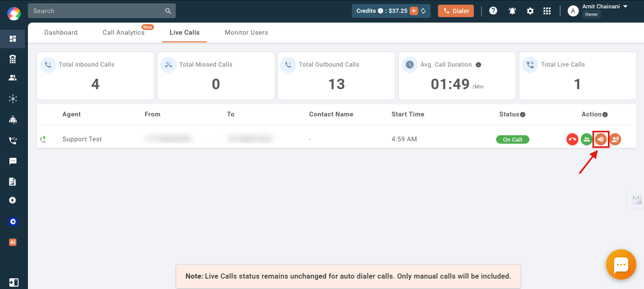
Task: Click the Action column info icon
Action: tap(605, 114)
